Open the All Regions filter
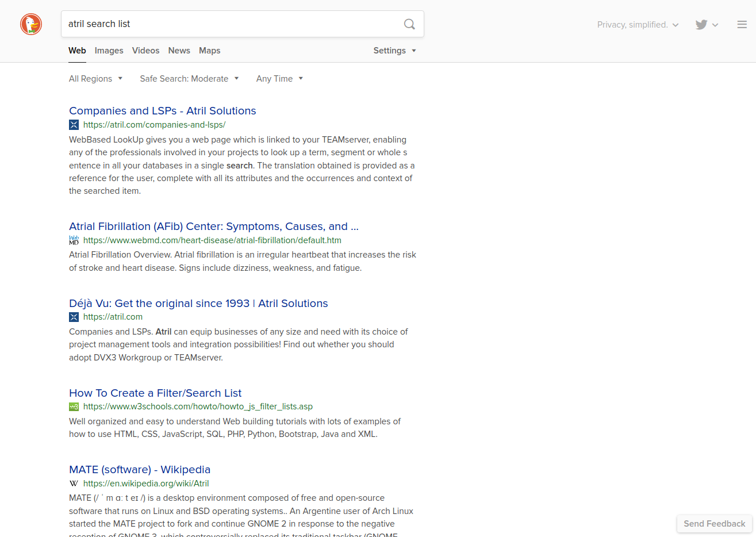The height and width of the screenshot is (537, 756). [x=95, y=79]
